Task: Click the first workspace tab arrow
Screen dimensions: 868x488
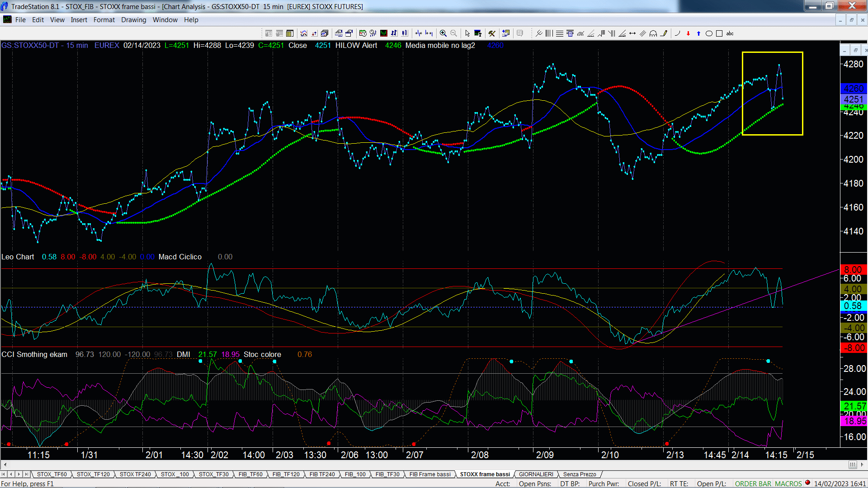Action: [x=3, y=474]
